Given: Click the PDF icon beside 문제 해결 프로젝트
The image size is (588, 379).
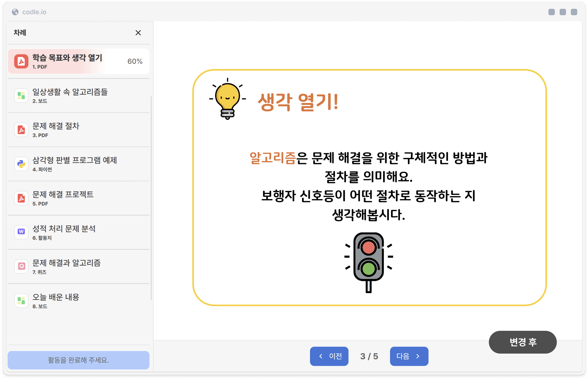Looking at the screenshot, I should (21, 198).
